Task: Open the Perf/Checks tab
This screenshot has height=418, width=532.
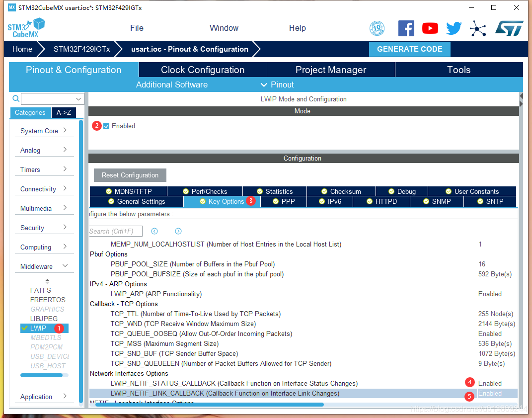Action: click(205, 191)
